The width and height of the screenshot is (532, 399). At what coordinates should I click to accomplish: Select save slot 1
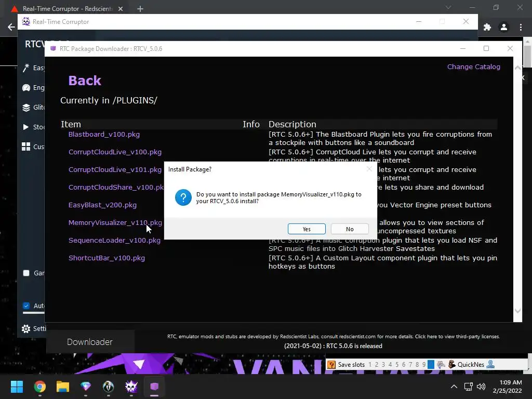tap(370, 364)
